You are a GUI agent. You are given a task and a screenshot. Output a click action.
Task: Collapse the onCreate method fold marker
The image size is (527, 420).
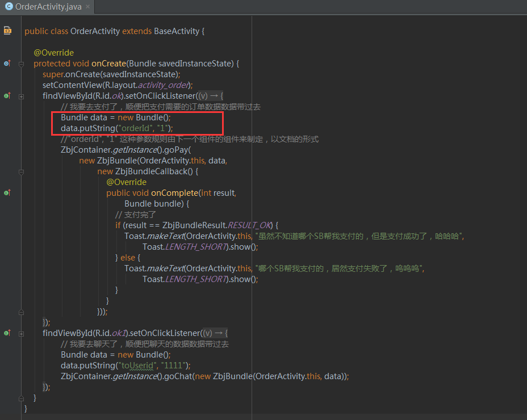pos(21,64)
